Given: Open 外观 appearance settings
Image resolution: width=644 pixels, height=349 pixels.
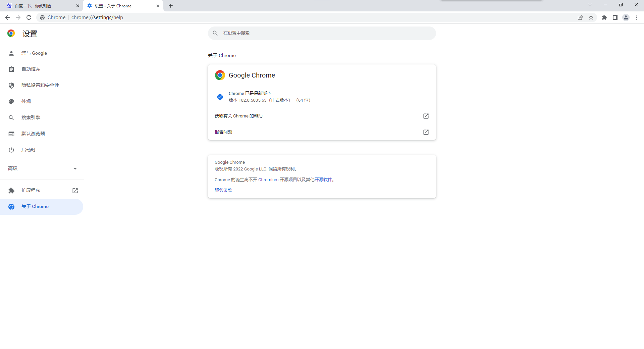Looking at the screenshot, I should point(42,101).
